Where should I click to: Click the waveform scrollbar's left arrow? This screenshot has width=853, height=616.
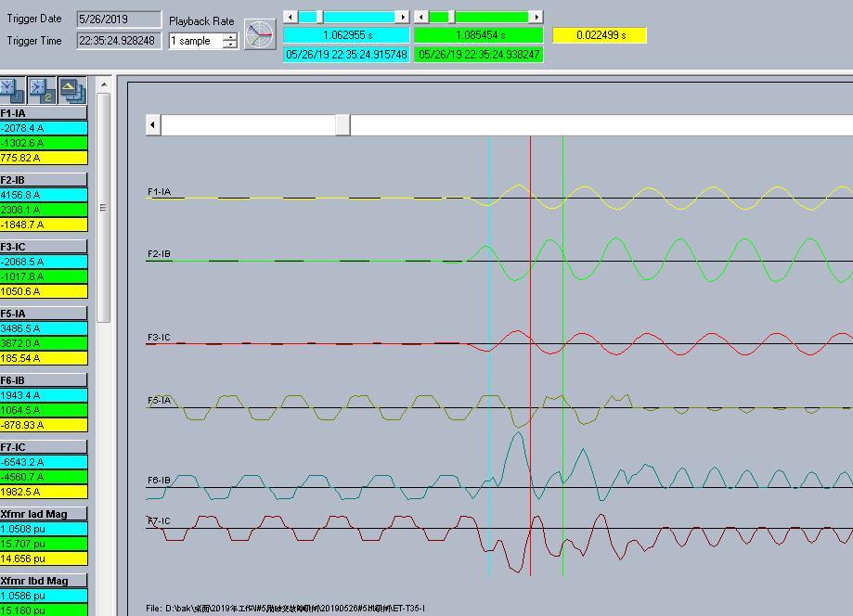pyautogui.click(x=153, y=125)
